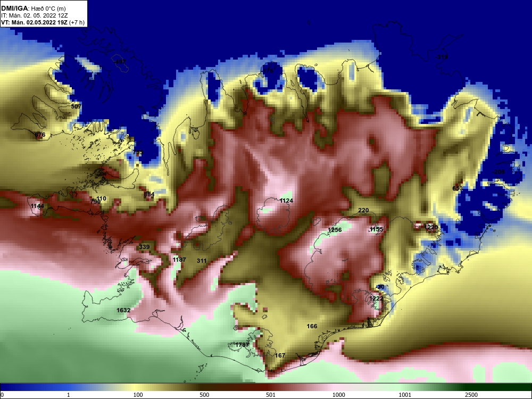The height and width of the screenshot is (399, 532).
Task: Click the 884 value on the map
Action: click(149, 194)
